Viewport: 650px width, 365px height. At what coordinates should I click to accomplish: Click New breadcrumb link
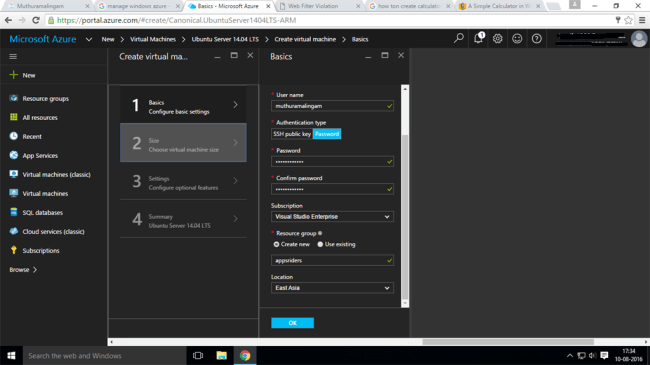point(108,39)
